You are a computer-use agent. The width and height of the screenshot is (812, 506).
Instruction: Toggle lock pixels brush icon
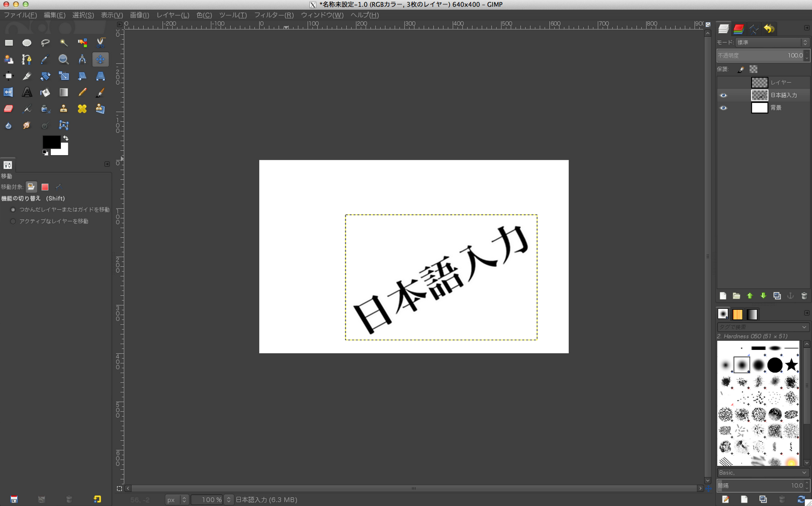coord(741,69)
